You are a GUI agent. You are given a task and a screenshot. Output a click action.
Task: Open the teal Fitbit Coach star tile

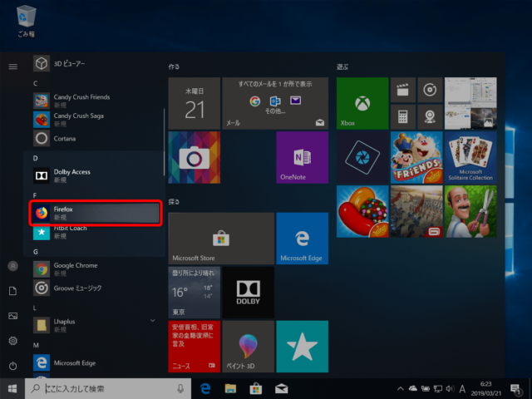tap(303, 347)
